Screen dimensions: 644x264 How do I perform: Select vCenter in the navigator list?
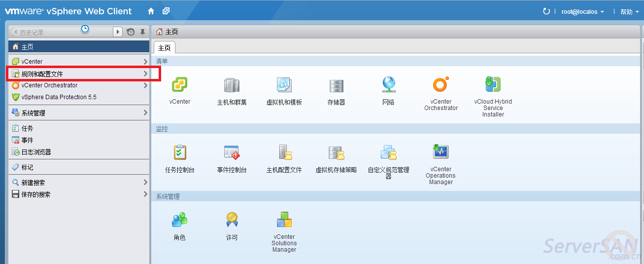click(x=79, y=62)
